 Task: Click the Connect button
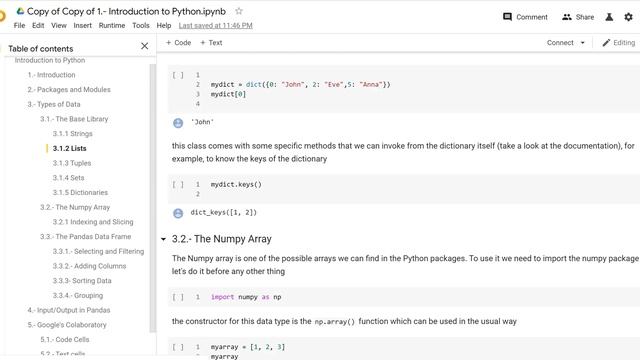pyautogui.click(x=560, y=42)
